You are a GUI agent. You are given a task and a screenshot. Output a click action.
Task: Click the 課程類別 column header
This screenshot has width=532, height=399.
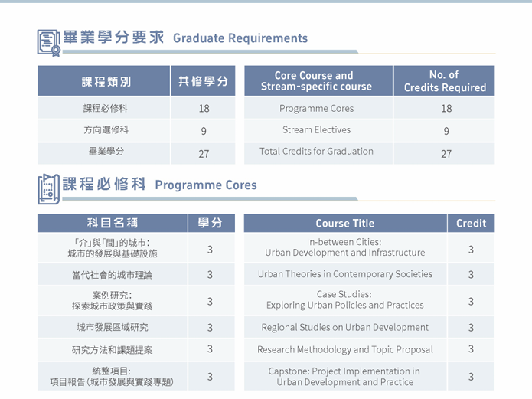(x=104, y=81)
